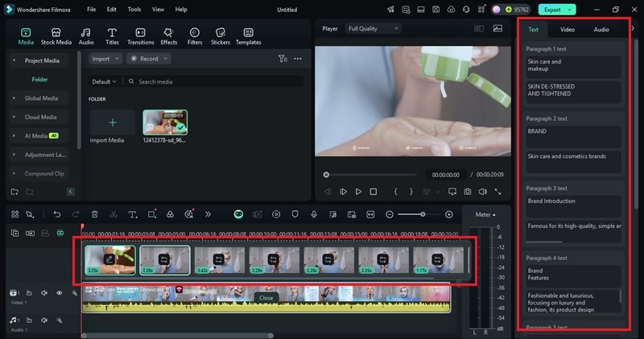This screenshot has width=644, height=339.
Task: Click Import Media tile
Action: point(112,122)
